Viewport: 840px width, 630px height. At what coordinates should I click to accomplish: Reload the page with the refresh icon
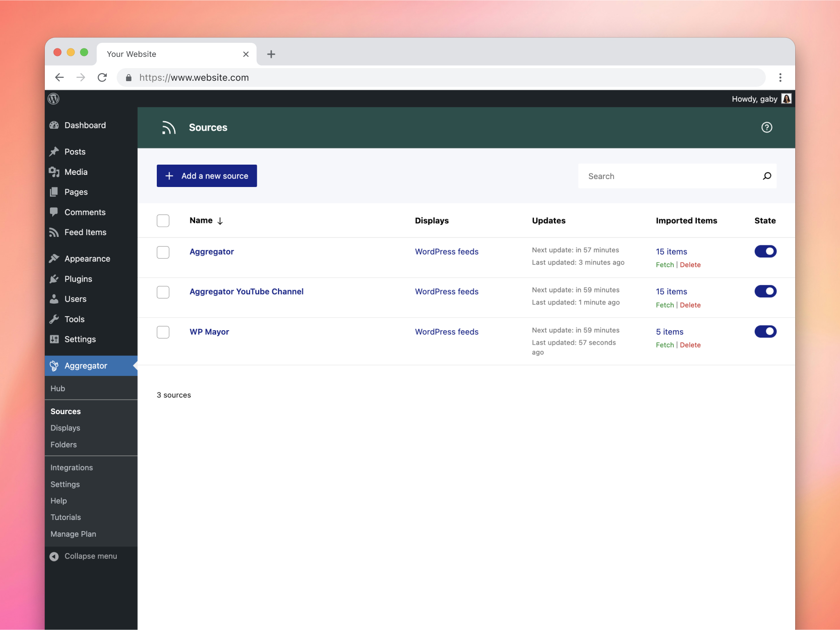point(102,77)
